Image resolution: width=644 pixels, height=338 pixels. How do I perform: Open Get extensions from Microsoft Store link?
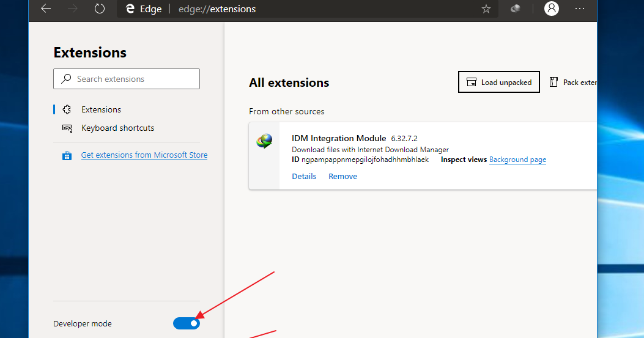(144, 155)
